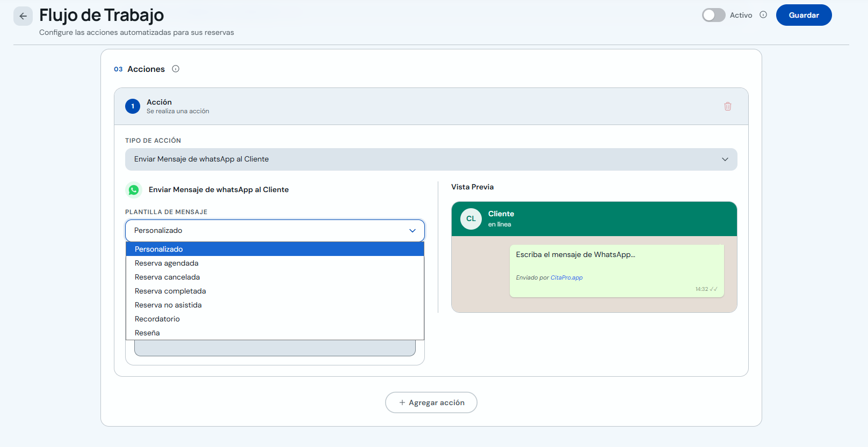Pick the Reserva no asistida template
This screenshot has height=447, width=868.
coord(274,305)
